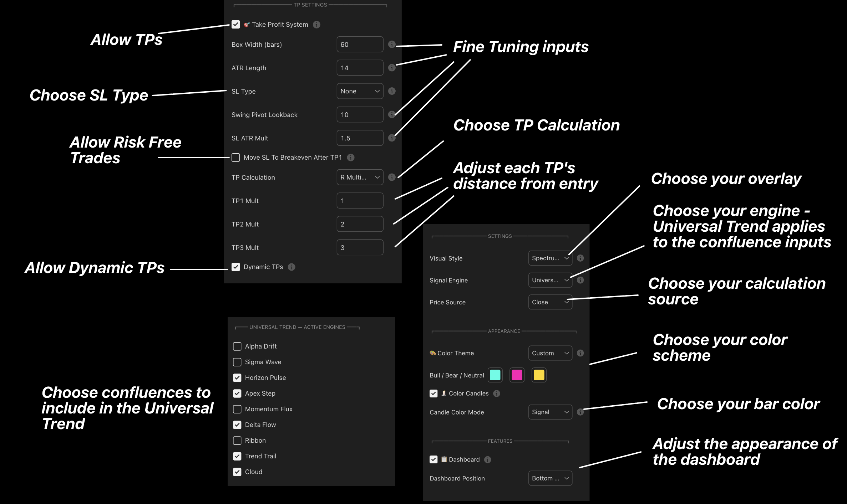This screenshot has width=847, height=504.
Task: Click info icon for Box Width (bars)
Action: point(392,44)
